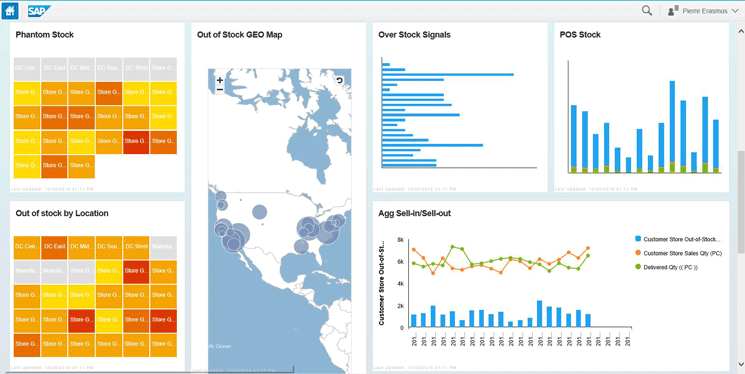Viewport: 745px width, 374px height.
Task: Zoom in on the GEO map with plus
Action: click(220, 80)
